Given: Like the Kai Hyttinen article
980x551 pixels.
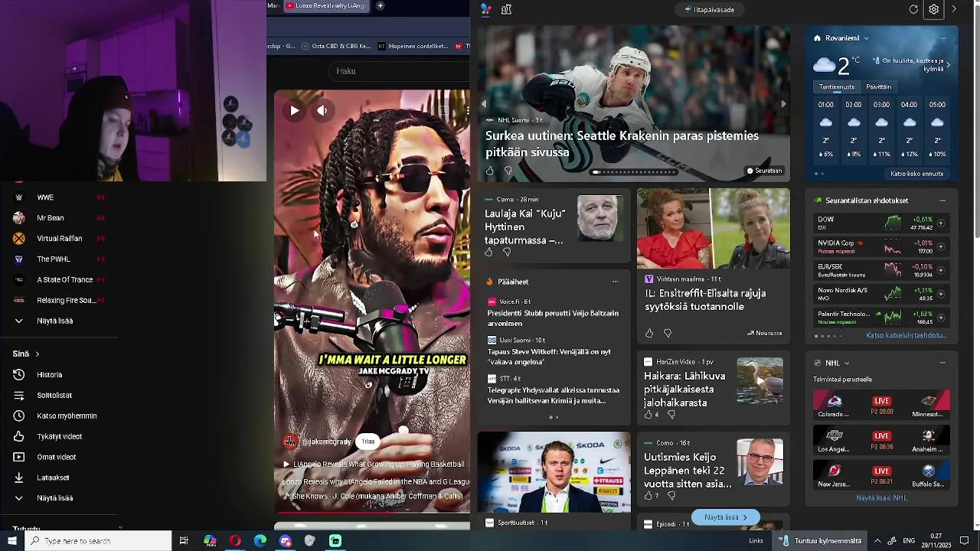Looking at the screenshot, I should click(x=490, y=253).
